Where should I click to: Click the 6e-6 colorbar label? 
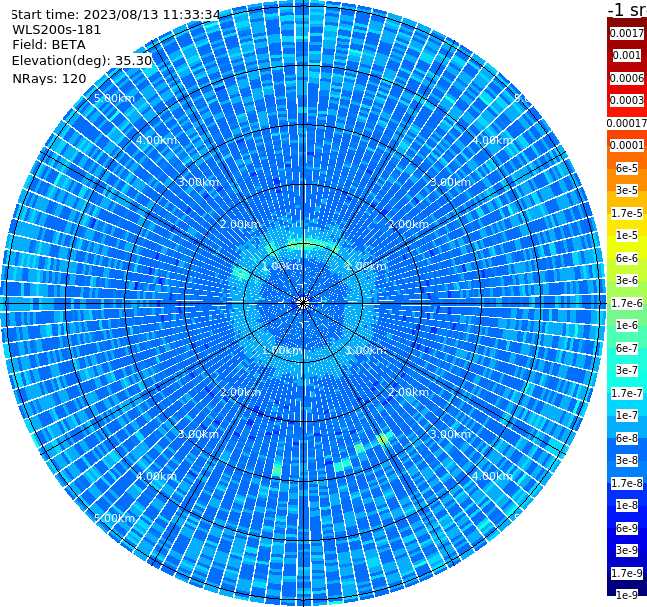click(x=627, y=258)
